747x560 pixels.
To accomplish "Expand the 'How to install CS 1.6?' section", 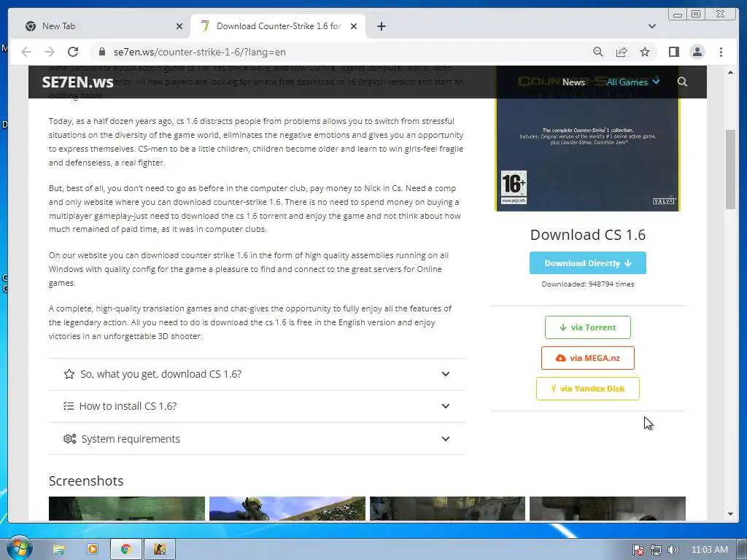I will 258,406.
